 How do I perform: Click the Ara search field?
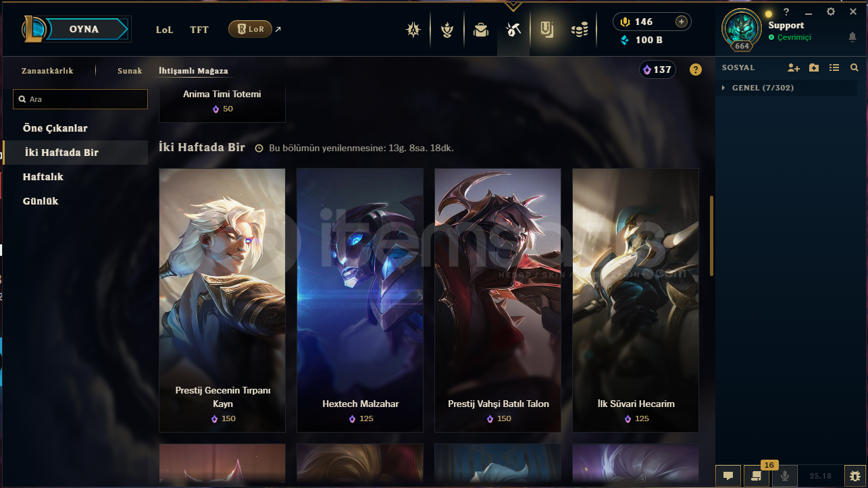[x=80, y=99]
